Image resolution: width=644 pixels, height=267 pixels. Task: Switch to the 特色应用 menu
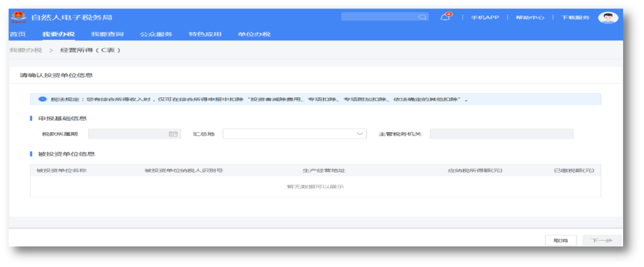[x=205, y=34]
